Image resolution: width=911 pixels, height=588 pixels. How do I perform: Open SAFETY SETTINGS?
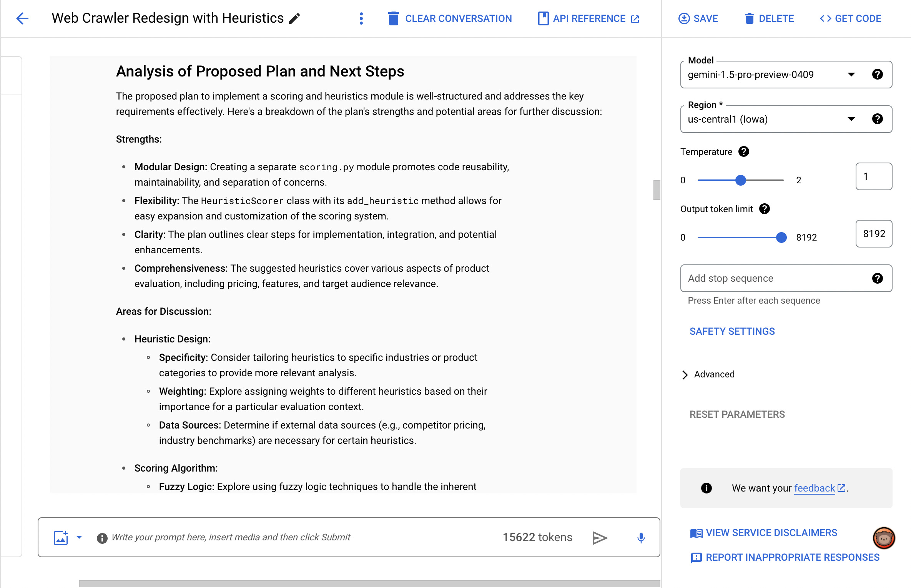tap(732, 331)
